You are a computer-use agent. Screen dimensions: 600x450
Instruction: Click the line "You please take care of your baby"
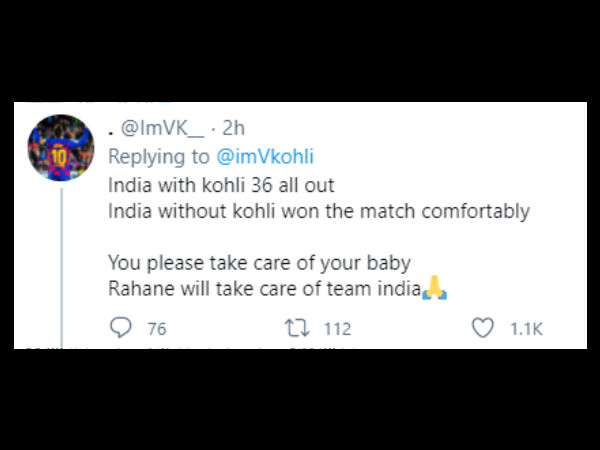point(259,264)
